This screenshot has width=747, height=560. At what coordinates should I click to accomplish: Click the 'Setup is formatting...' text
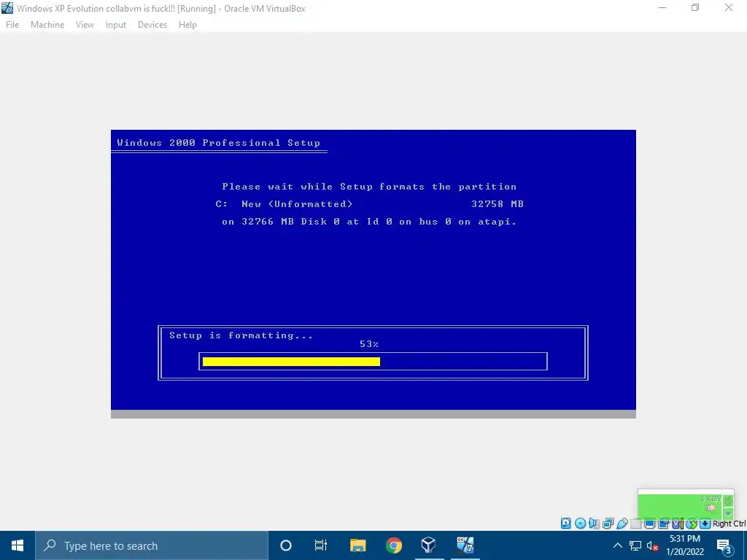coord(241,335)
